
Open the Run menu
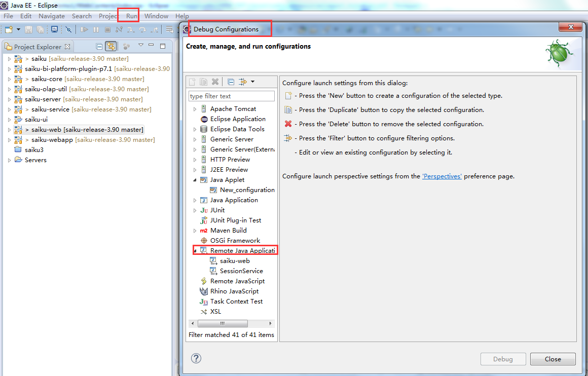point(132,16)
